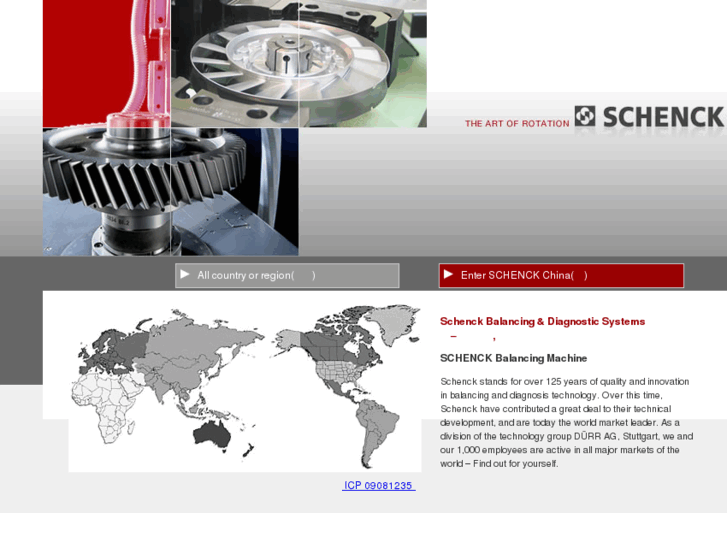Click the gear wheel photo
This screenshot has width=727, height=545.
coord(171,192)
